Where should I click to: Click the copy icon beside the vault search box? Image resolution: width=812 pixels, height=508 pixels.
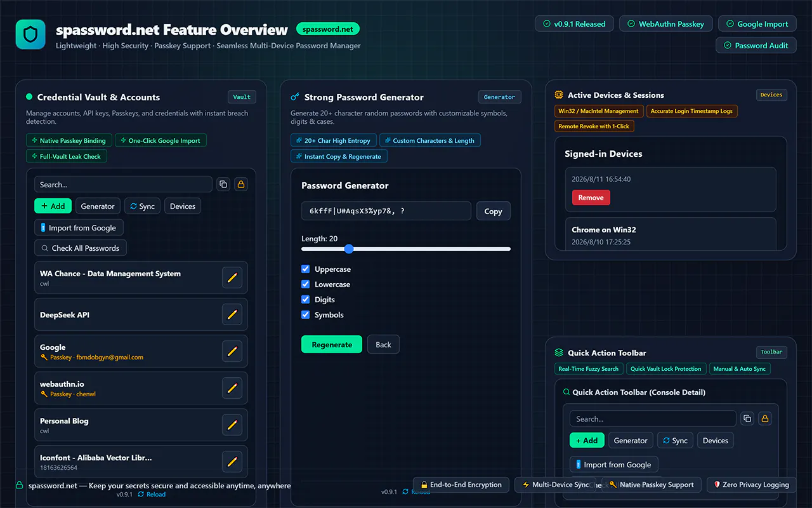click(x=223, y=184)
